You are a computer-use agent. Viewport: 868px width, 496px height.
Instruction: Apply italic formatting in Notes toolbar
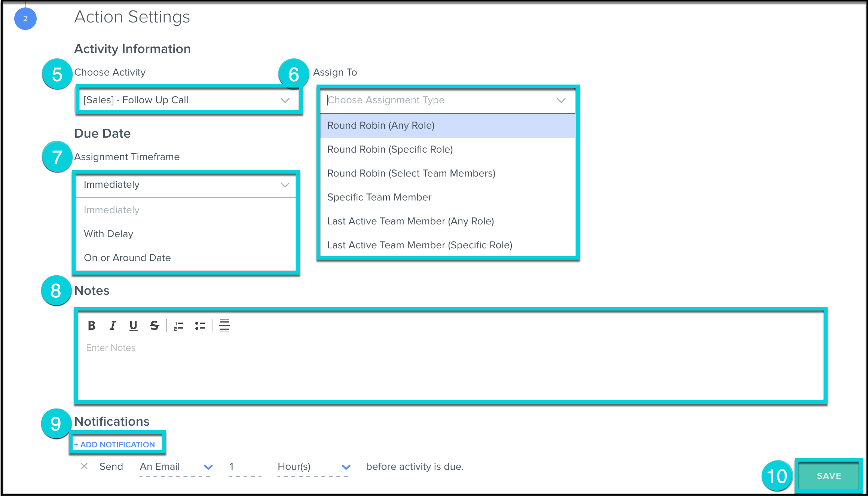(x=113, y=325)
